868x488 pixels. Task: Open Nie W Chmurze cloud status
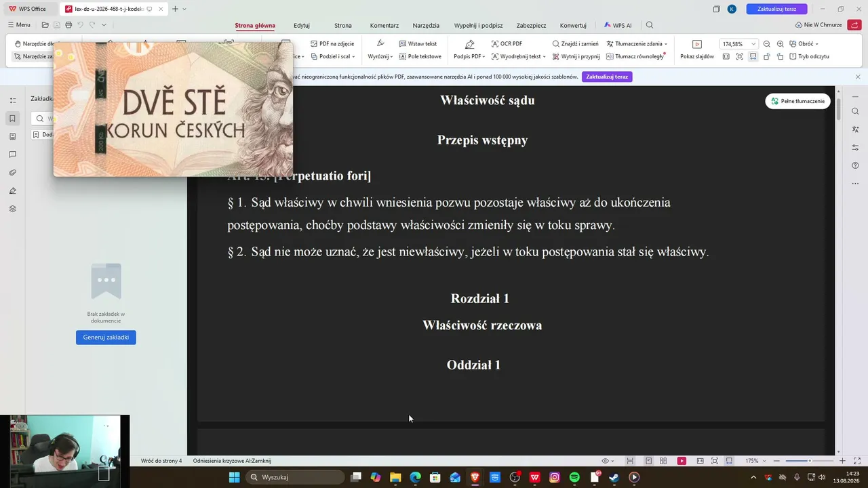(818, 25)
